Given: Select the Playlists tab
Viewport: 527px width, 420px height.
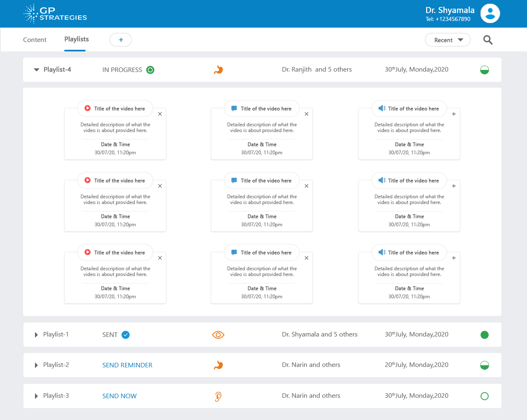Looking at the screenshot, I should 77,39.
